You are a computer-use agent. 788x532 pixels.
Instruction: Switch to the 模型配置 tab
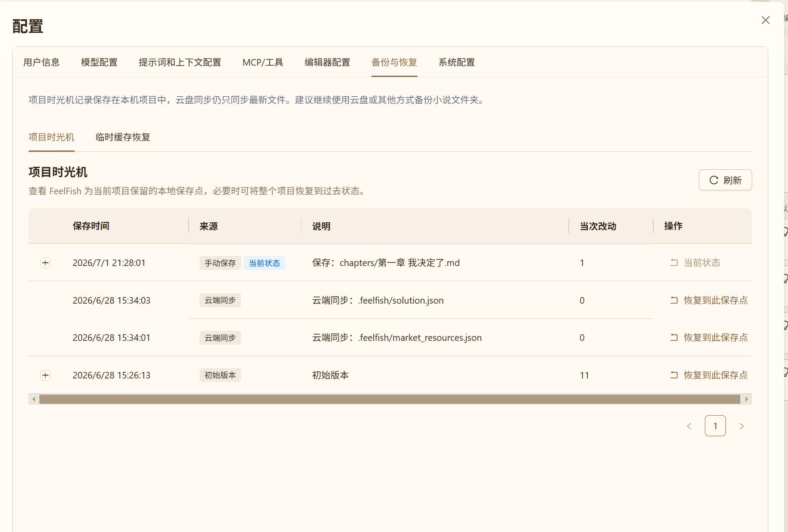pyautogui.click(x=99, y=62)
